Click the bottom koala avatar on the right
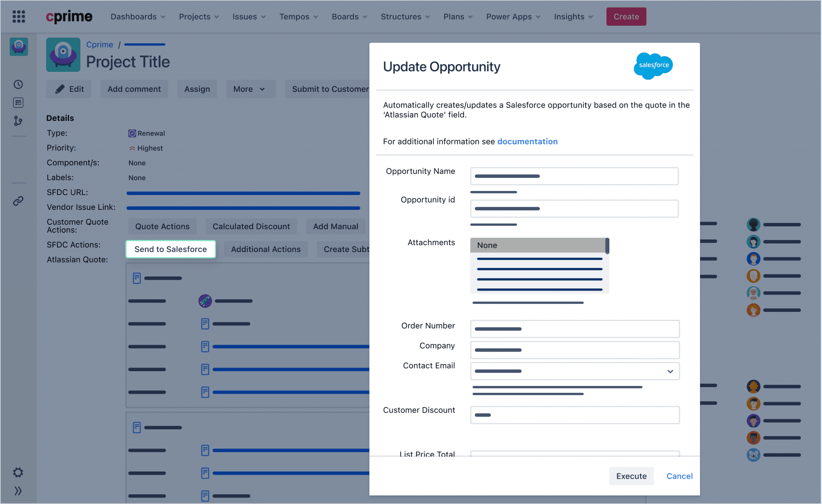Viewport: 822px width, 504px height. tap(753, 455)
